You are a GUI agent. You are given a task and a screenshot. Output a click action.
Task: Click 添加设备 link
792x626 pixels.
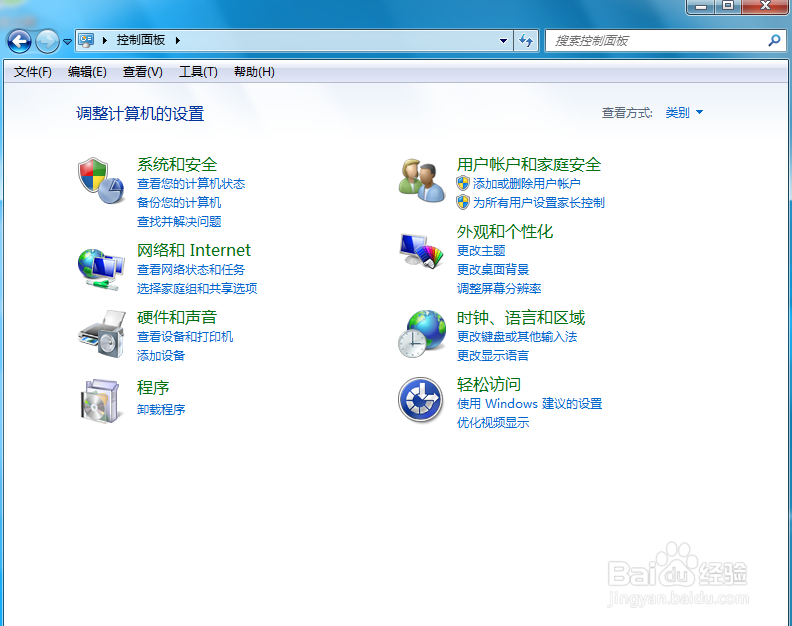coord(161,355)
